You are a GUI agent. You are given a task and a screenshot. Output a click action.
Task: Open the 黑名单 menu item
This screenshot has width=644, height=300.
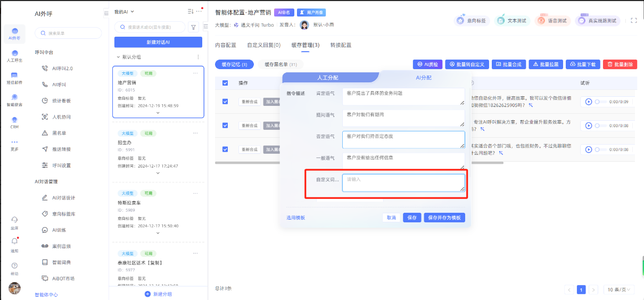[x=59, y=133]
